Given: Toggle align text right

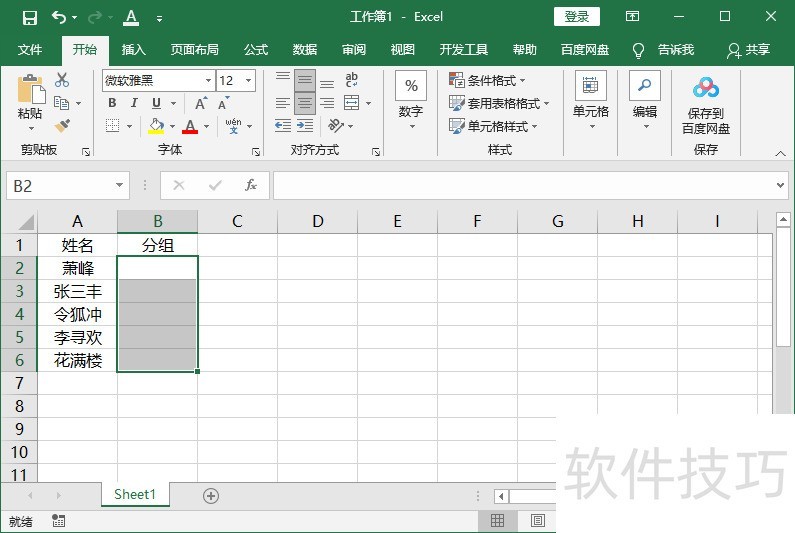Looking at the screenshot, I should (x=327, y=103).
